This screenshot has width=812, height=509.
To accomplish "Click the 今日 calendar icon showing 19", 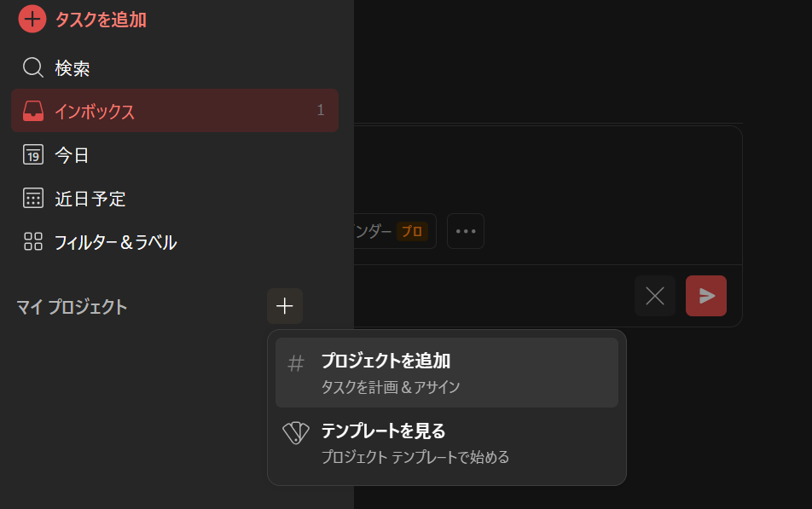I will coord(33,155).
